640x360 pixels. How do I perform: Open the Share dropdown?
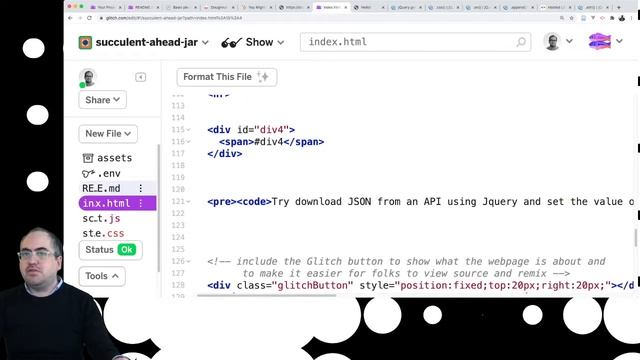[x=102, y=100]
